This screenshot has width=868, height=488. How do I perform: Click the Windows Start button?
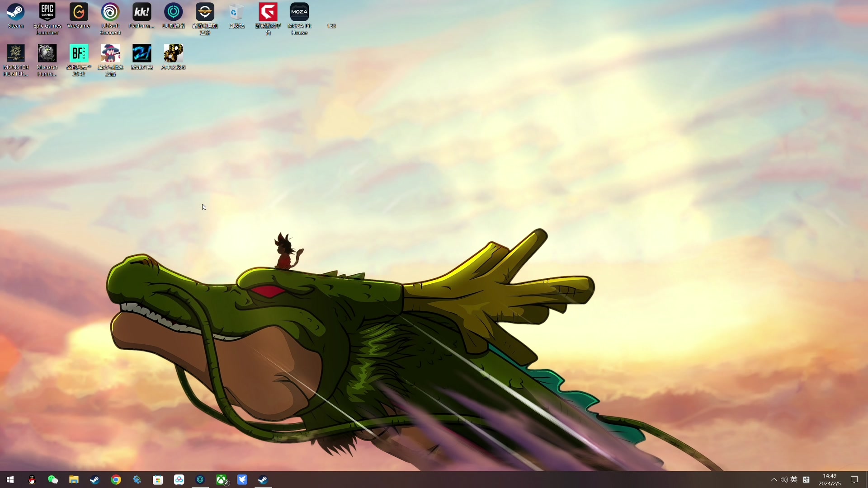pos(10,480)
